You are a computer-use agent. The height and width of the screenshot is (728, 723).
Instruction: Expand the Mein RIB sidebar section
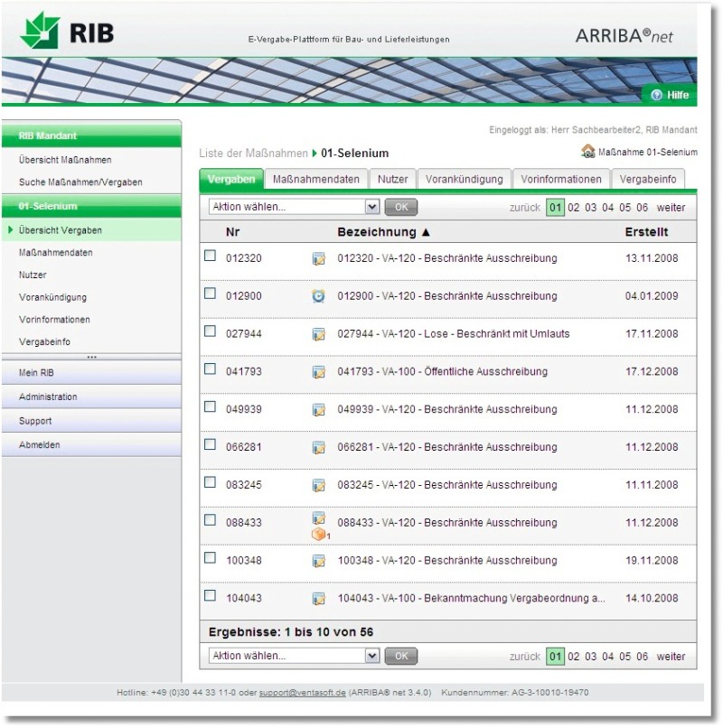coord(91,373)
